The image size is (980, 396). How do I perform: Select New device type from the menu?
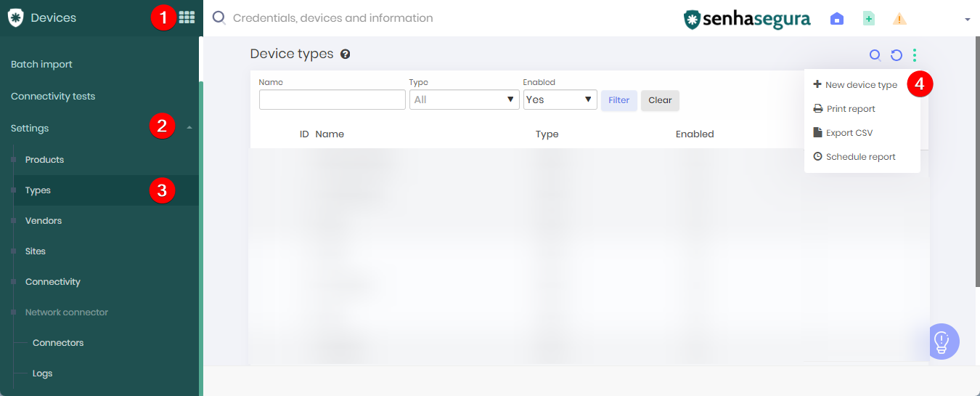click(x=862, y=85)
